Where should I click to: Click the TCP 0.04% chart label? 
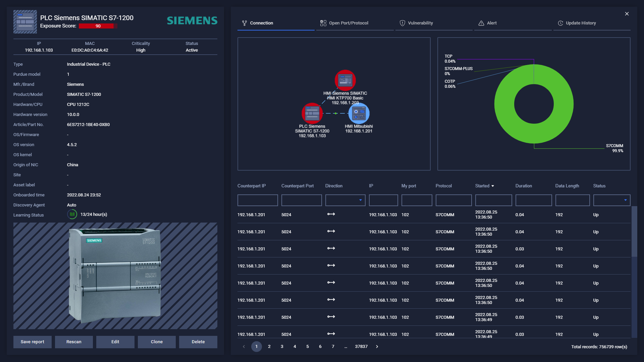coord(450,59)
